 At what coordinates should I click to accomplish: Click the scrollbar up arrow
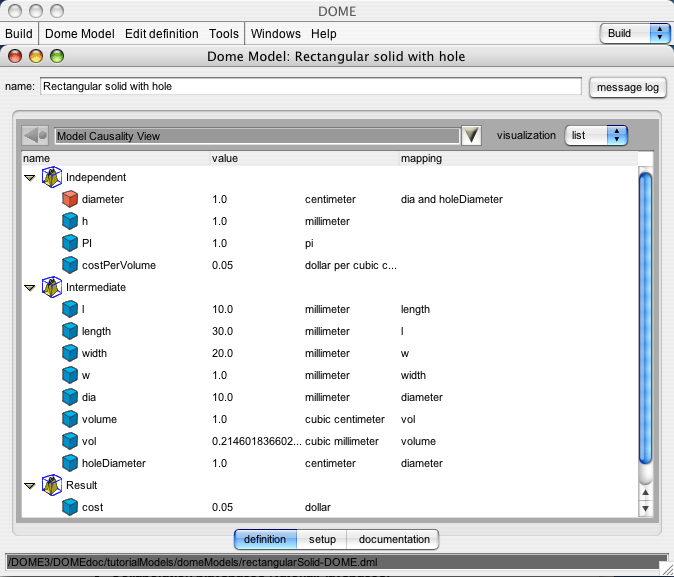click(x=645, y=492)
